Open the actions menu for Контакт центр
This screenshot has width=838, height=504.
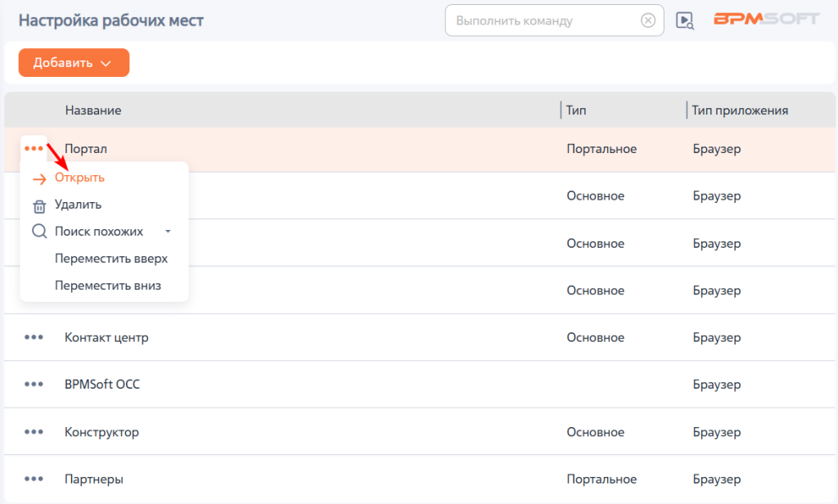coord(34,337)
